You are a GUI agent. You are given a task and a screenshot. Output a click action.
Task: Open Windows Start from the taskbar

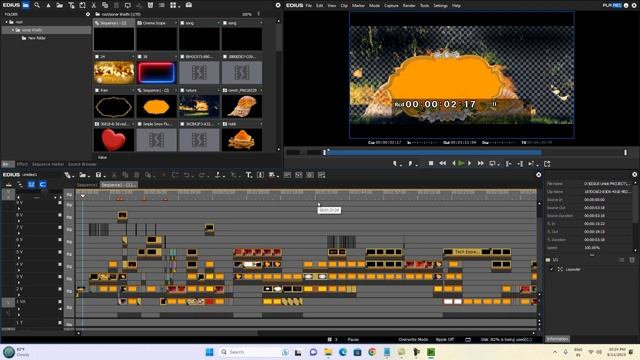coord(209,352)
